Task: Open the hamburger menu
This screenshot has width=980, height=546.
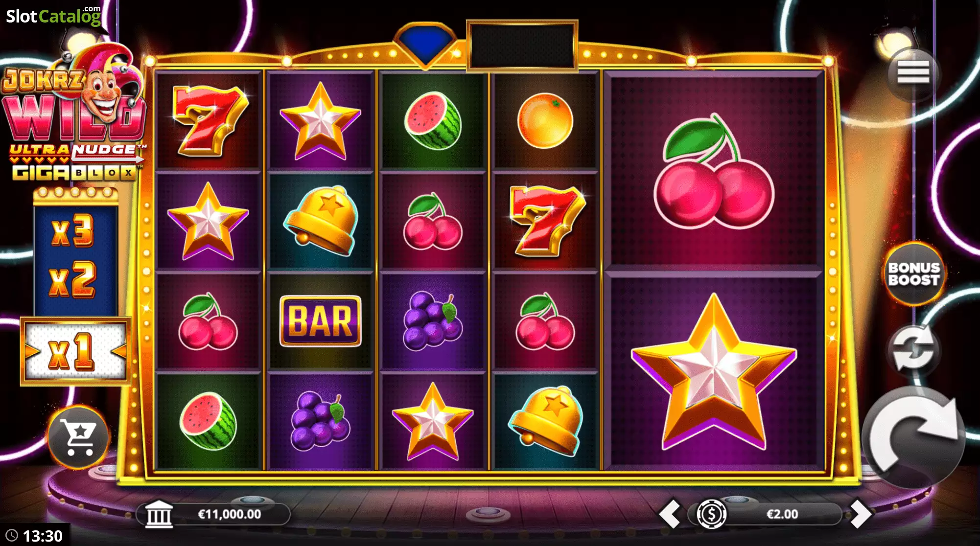Action: pos(913,74)
